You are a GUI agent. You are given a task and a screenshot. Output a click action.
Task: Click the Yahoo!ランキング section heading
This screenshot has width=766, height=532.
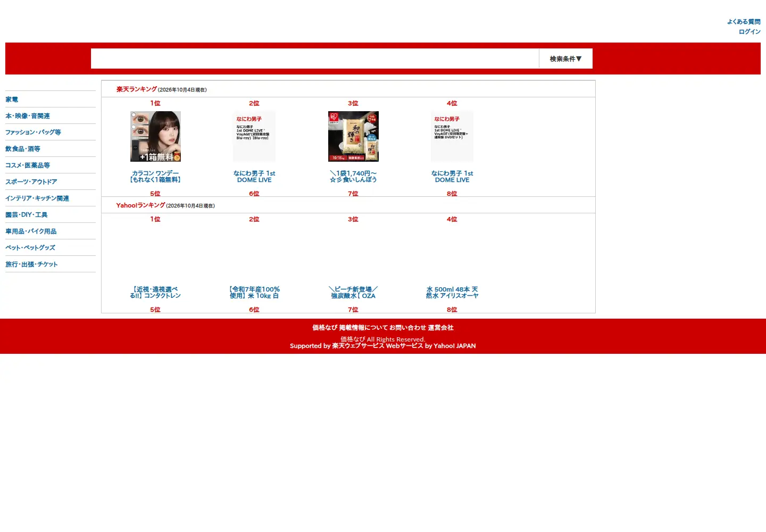(141, 205)
